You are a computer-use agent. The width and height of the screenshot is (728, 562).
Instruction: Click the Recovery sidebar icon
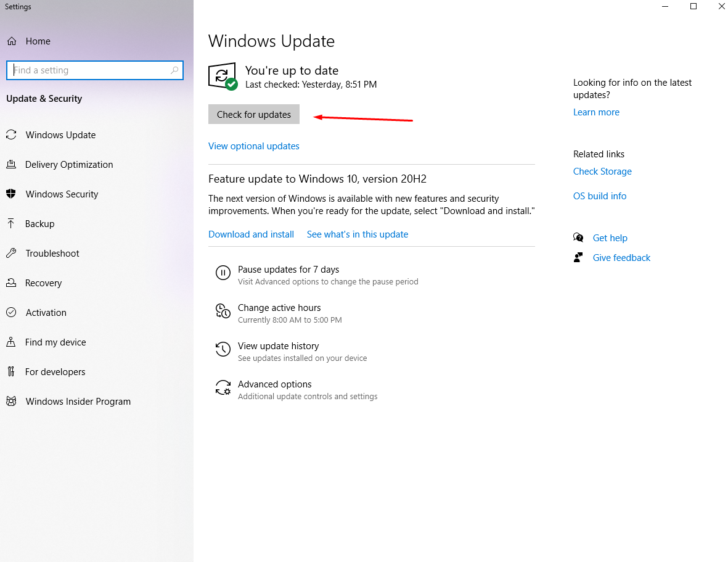click(11, 283)
